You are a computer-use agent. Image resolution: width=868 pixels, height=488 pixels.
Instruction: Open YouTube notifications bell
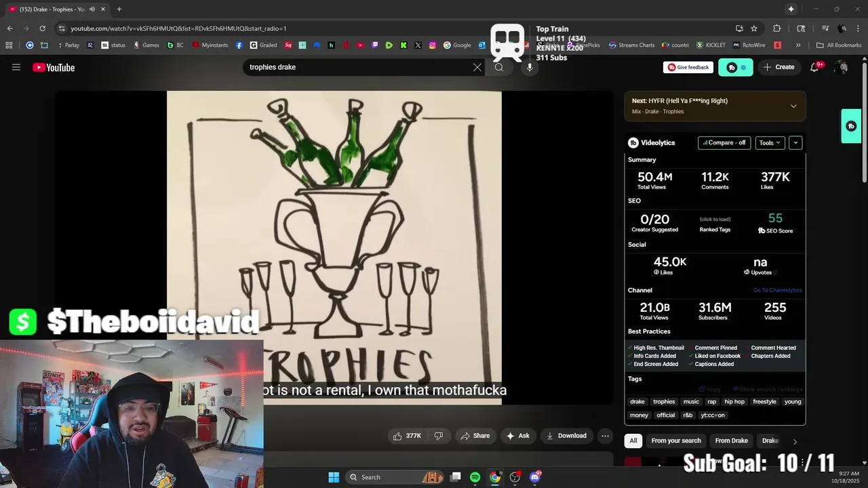coord(814,67)
